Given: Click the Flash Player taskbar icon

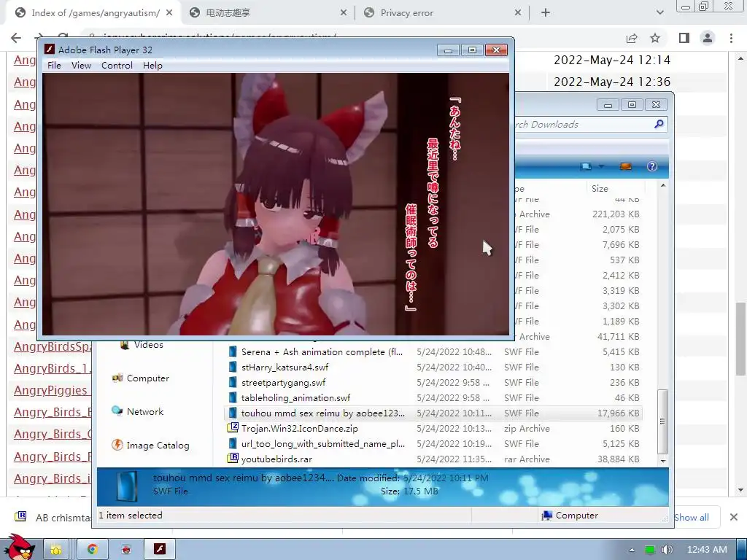Looking at the screenshot, I should [160, 550].
